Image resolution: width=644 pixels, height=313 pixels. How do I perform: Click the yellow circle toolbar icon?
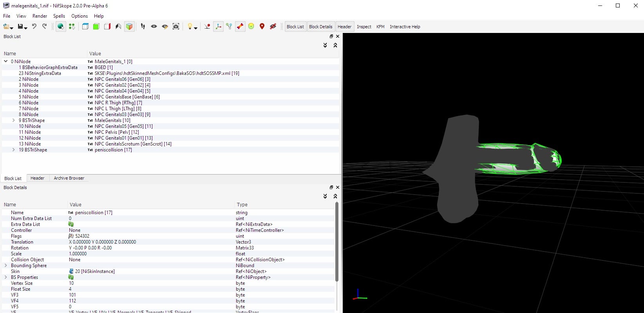pyautogui.click(x=251, y=26)
